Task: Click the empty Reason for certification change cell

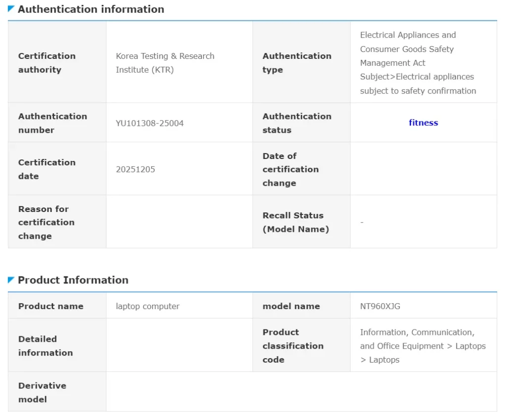Action: 179,222
